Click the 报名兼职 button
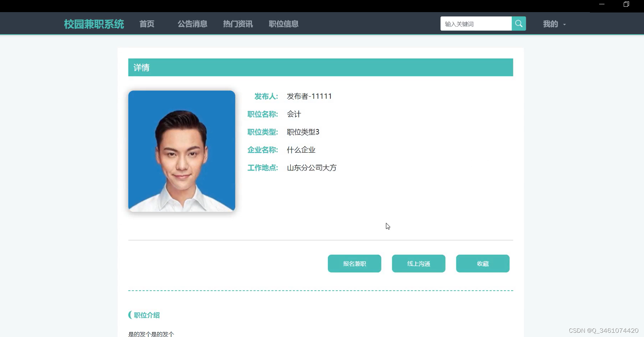 (355, 264)
